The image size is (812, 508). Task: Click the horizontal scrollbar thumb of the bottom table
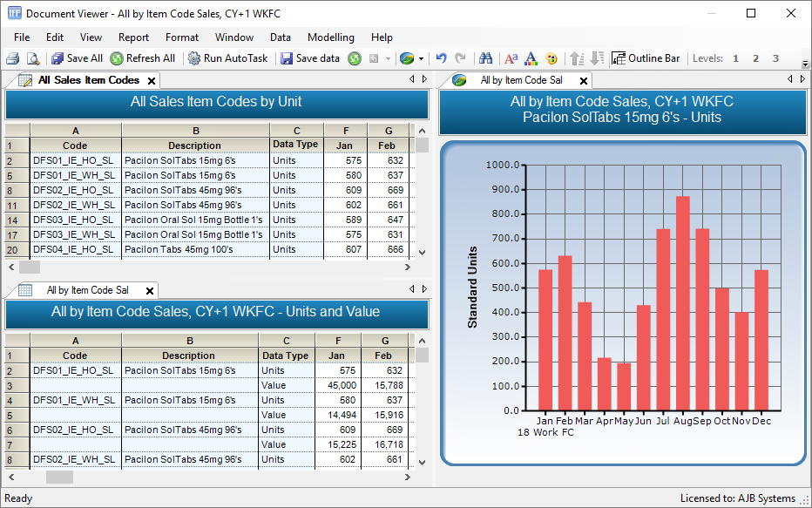[59, 477]
